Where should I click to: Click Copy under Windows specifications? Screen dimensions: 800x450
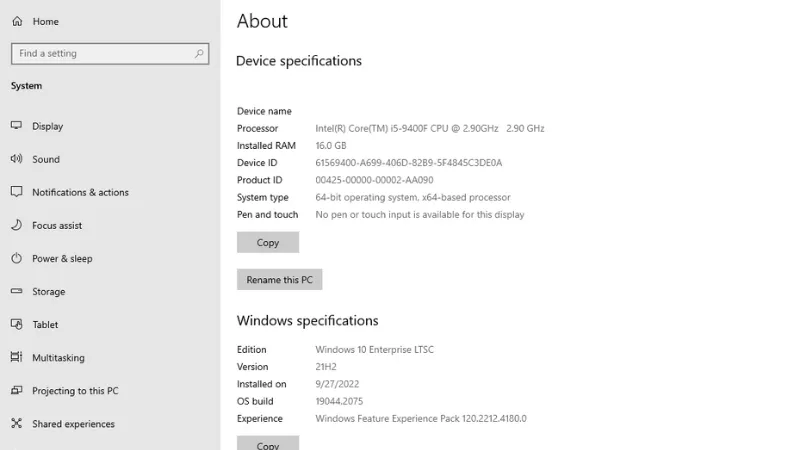coord(268,443)
